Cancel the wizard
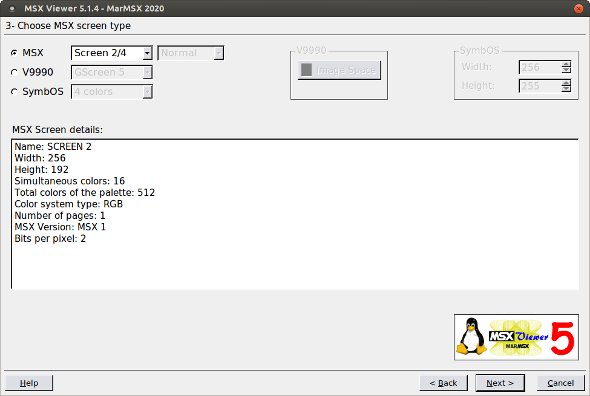 [x=561, y=383]
